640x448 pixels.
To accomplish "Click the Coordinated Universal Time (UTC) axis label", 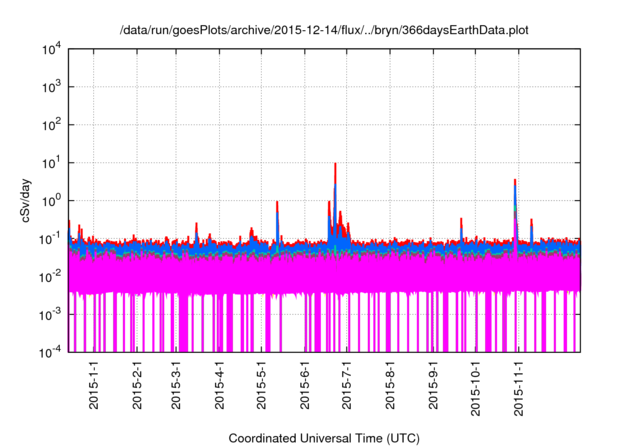I will 326,438.
